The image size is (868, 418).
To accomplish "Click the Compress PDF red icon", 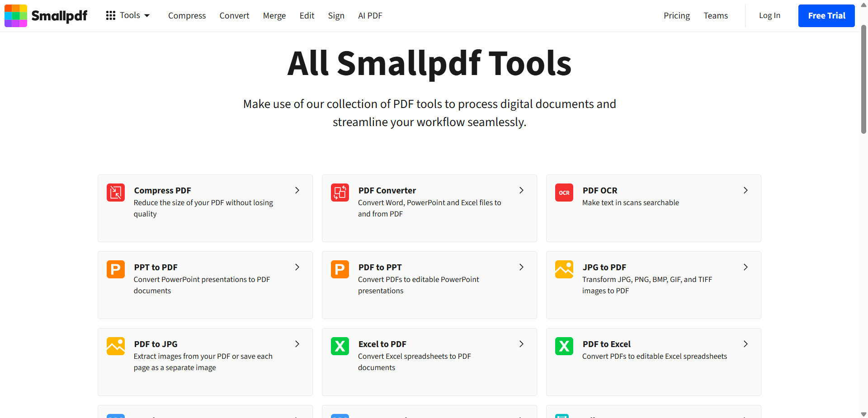I will coord(116,193).
